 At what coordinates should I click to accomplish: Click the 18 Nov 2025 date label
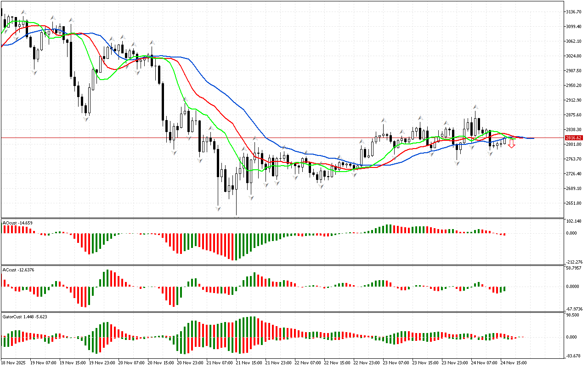tap(14, 363)
